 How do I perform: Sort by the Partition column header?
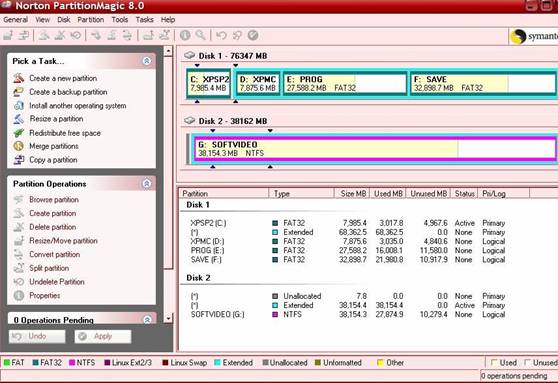(223, 193)
